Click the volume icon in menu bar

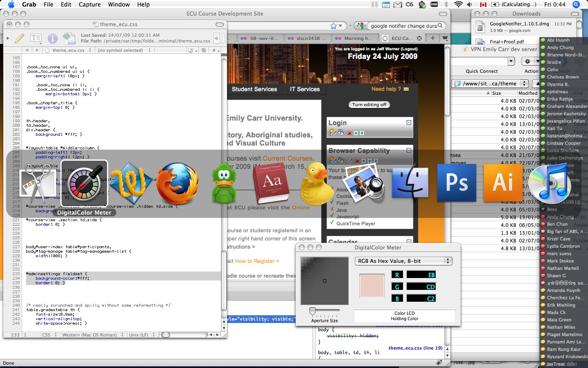(x=470, y=4)
